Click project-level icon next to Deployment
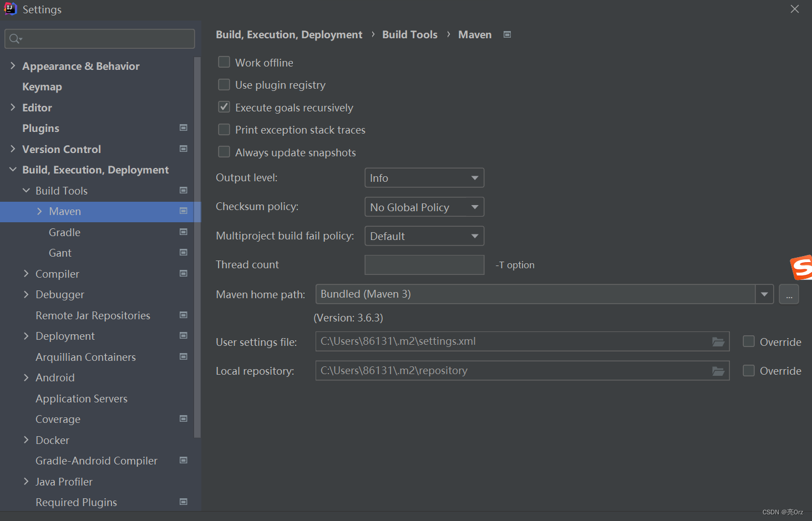This screenshot has height=521, width=812. coord(184,336)
